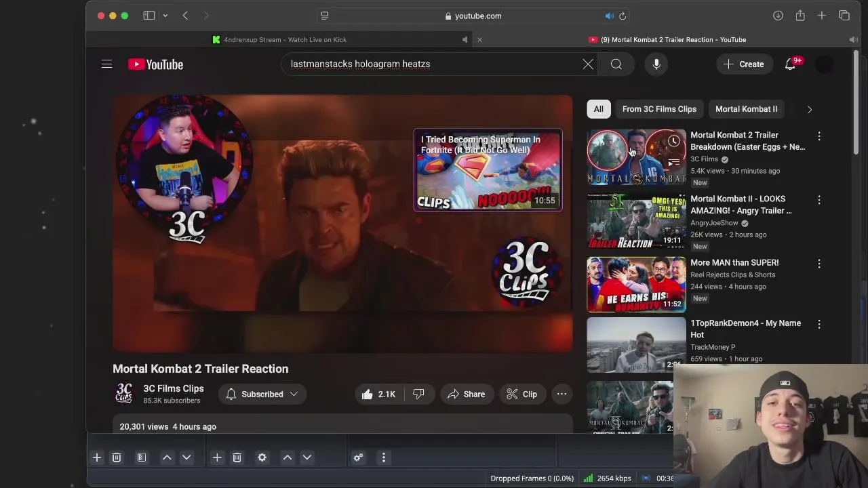Click the Clip button
Image resolution: width=868 pixels, height=488 pixels.
[522, 394]
